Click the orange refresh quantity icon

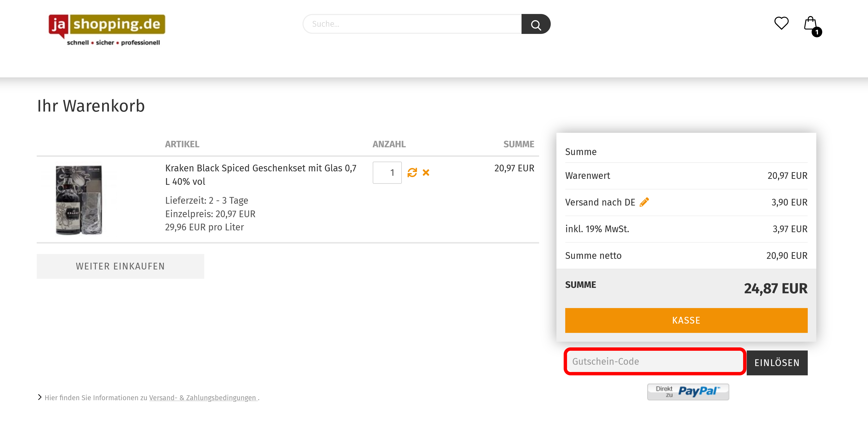(412, 173)
